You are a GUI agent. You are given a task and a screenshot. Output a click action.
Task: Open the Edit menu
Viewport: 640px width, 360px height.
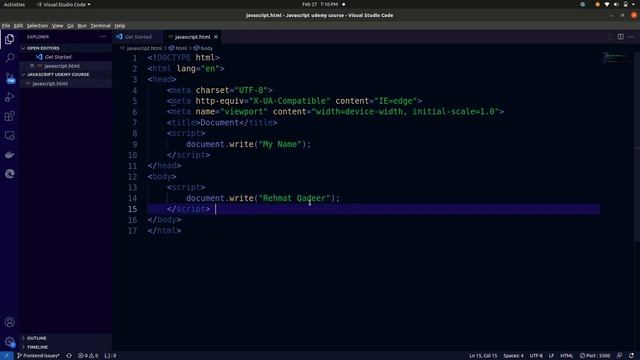(x=18, y=26)
